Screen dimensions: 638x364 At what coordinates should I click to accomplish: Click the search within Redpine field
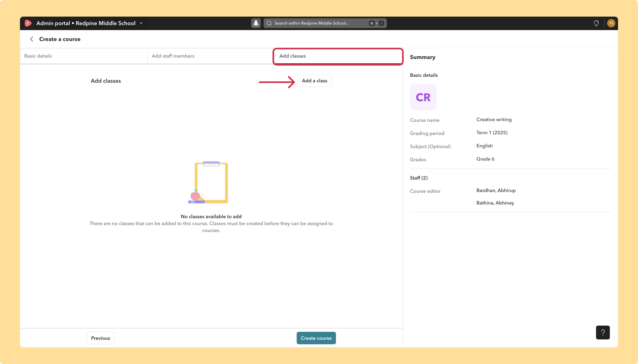pyautogui.click(x=325, y=23)
